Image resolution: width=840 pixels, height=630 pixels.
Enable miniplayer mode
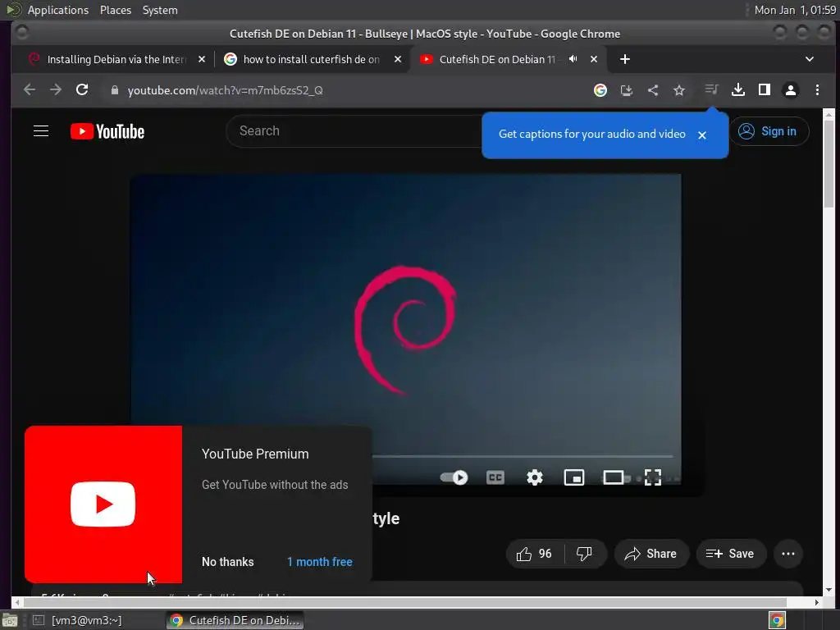point(573,477)
